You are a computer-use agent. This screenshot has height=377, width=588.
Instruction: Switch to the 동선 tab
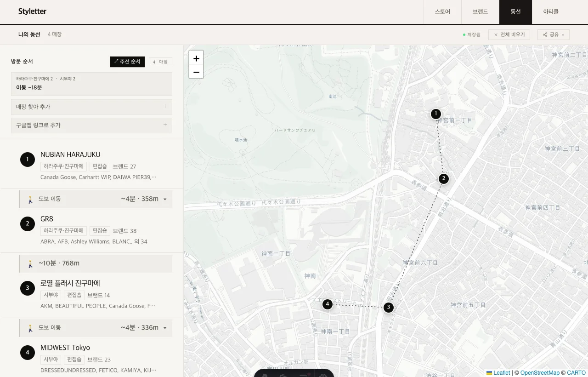tap(515, 12)
